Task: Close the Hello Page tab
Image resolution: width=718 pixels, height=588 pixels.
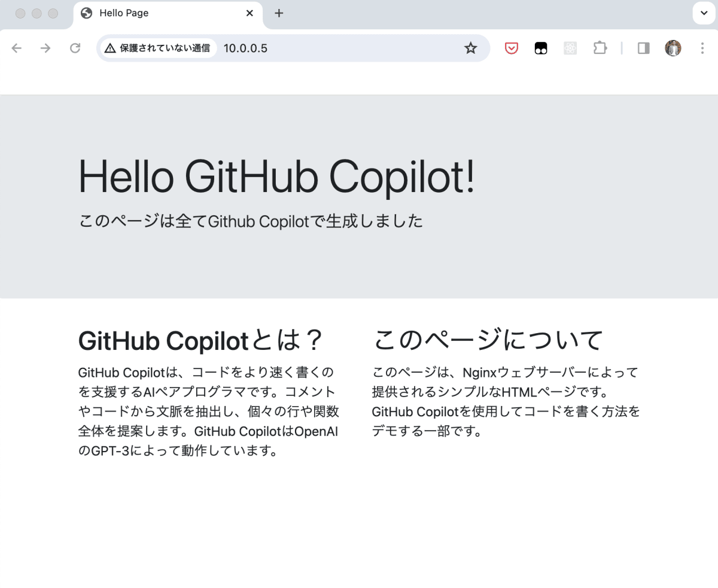Action: tap(250, 13)
